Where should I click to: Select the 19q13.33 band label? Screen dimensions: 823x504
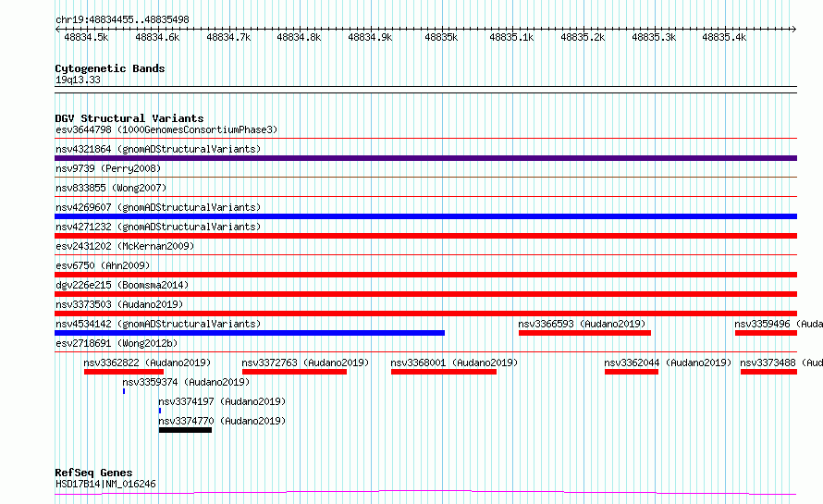pos(78,80)
